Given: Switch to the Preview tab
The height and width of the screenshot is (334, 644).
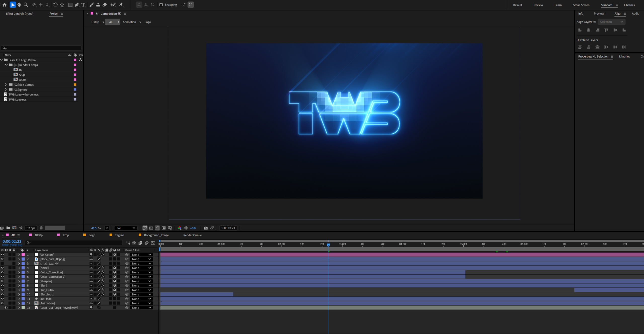Looking at the screenshot, I should pyautogui.click(x=599, y=13).
